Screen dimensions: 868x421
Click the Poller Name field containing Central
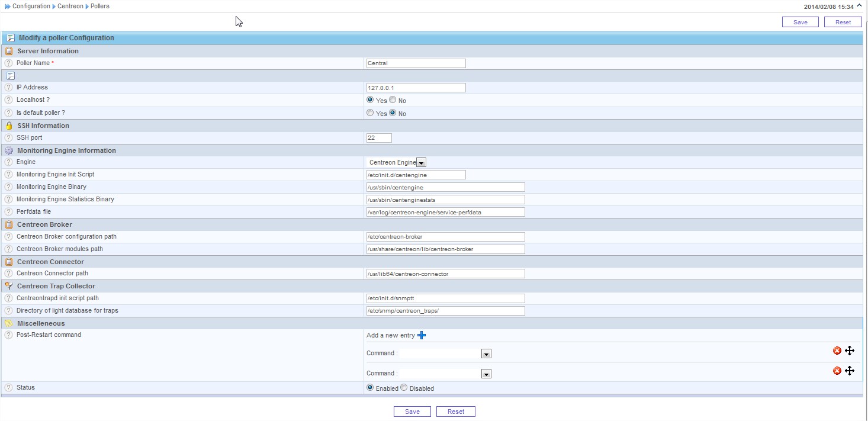pos(416,63)
